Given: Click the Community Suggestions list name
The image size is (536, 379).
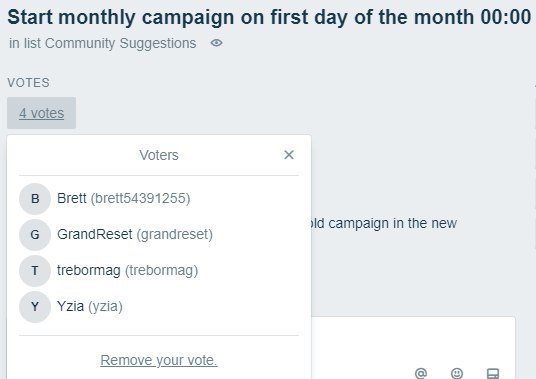Looking at the screenshot, I should [x=120, y=43].
